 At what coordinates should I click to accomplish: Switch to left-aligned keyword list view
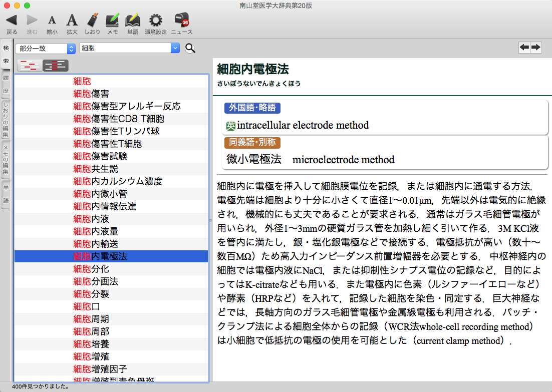[x=30, y=66]
